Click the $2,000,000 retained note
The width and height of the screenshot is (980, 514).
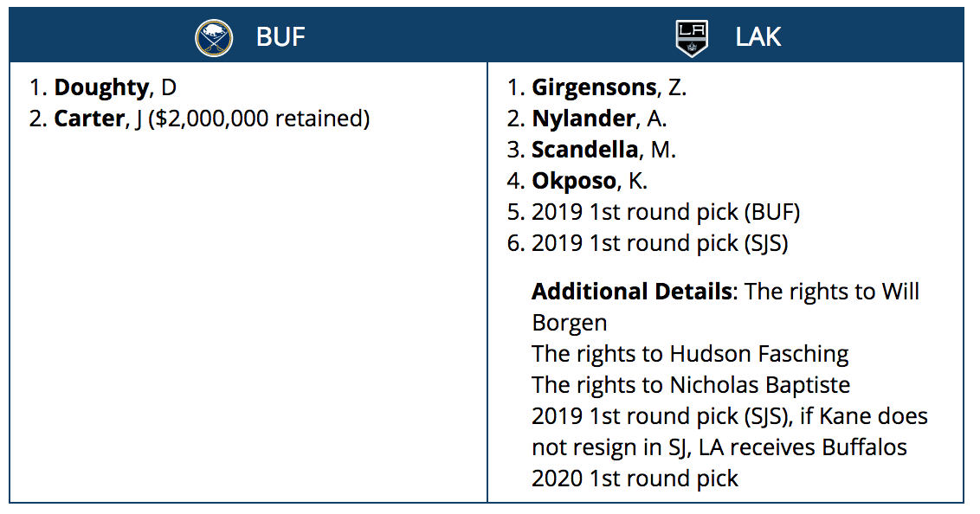(259, 119)
